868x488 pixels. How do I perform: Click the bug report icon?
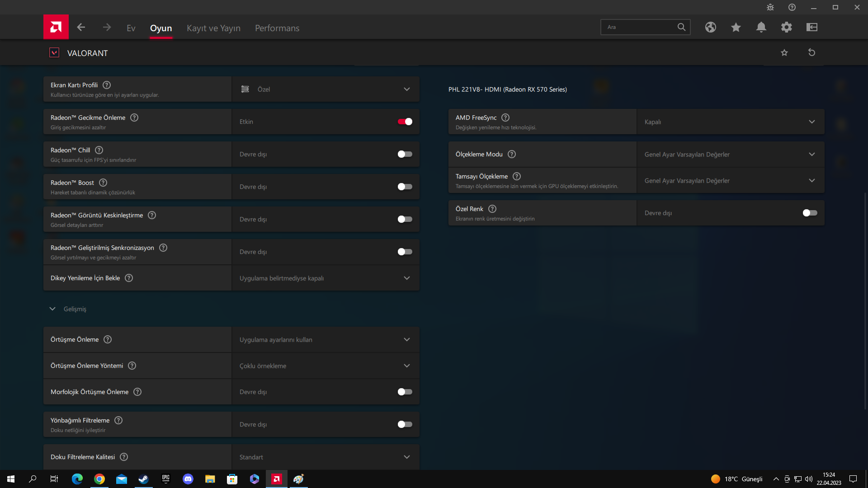coord(770,7)
